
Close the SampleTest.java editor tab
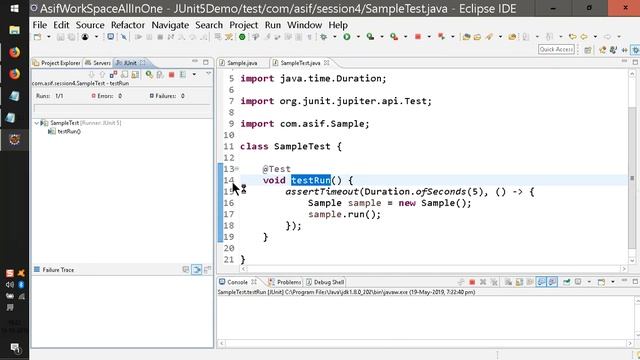(327, 63)
